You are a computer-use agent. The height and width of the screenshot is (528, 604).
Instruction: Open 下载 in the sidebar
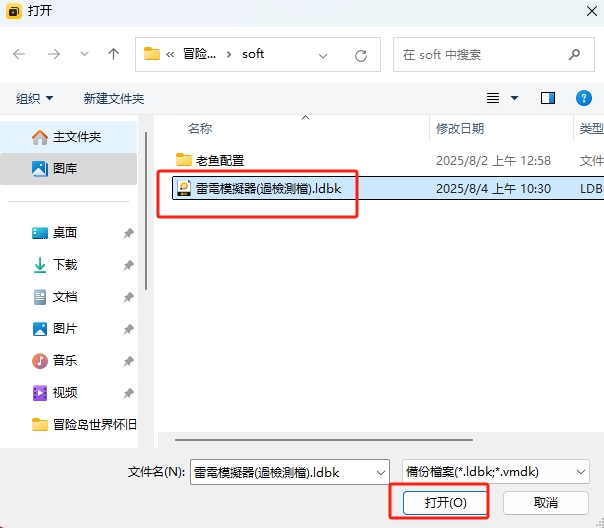65,265
